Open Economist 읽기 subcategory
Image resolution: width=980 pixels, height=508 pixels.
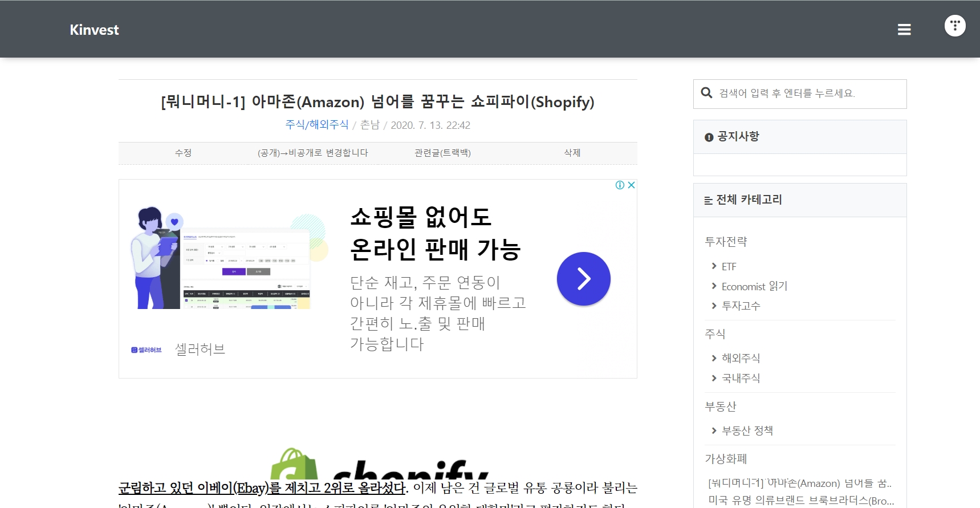point(755,286)
